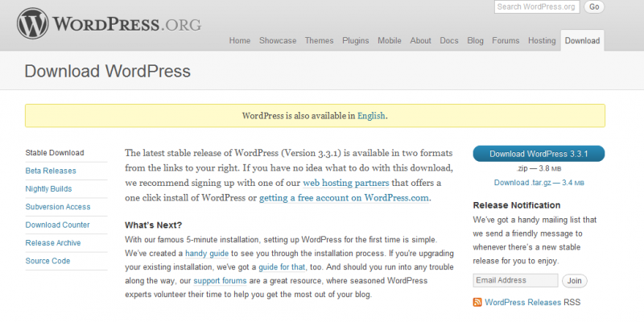Select the Download tab
The width and height of the screenshot is (644, 322).
[x=582, y=40]
